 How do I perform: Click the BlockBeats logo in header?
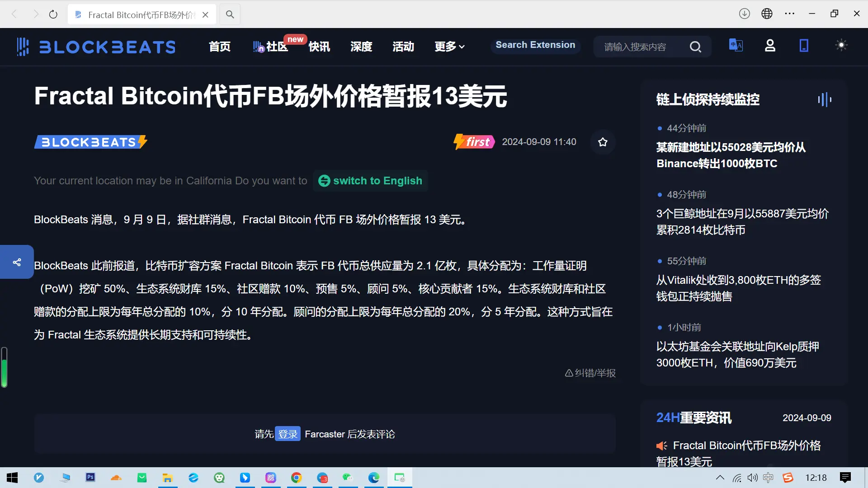pyautogui.click(x=96, y=47)
